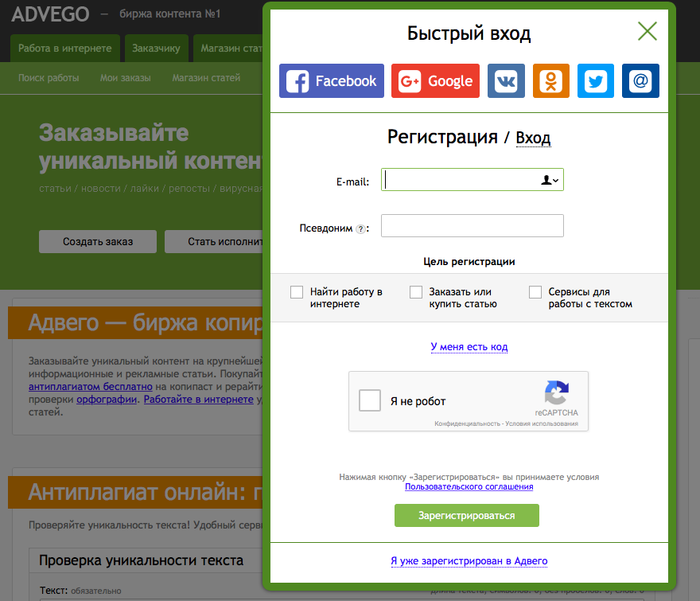700x601 pixels.
Task: Click the Проверка уникальности текста heading
Action: (141, 560)
